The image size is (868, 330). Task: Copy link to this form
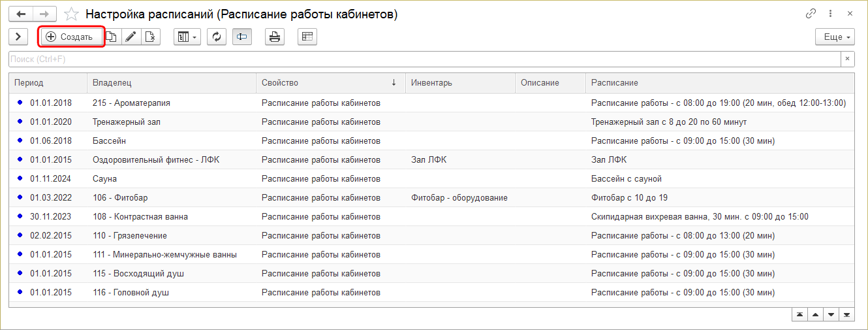coord(811,14)
